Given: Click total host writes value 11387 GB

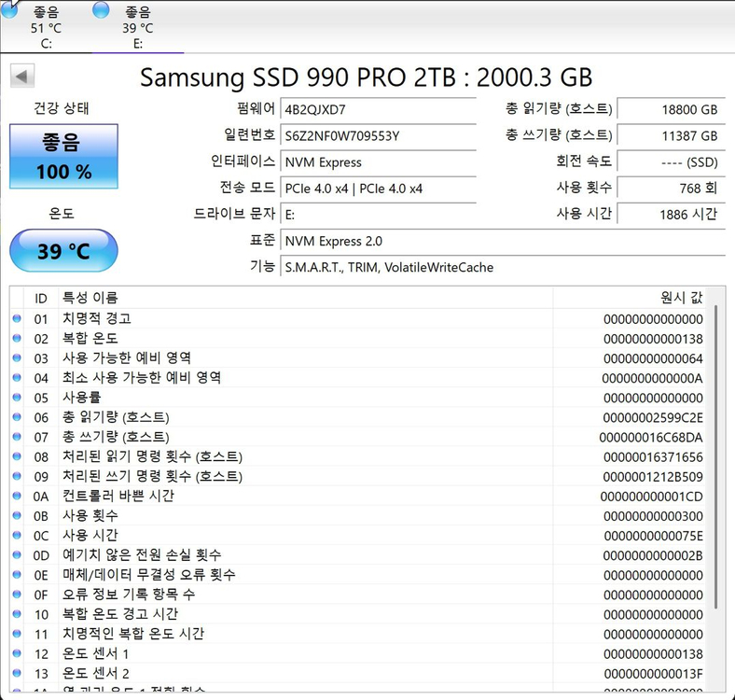Looking at the screenshot, I should pyautogui.click(x=671, y=136).
